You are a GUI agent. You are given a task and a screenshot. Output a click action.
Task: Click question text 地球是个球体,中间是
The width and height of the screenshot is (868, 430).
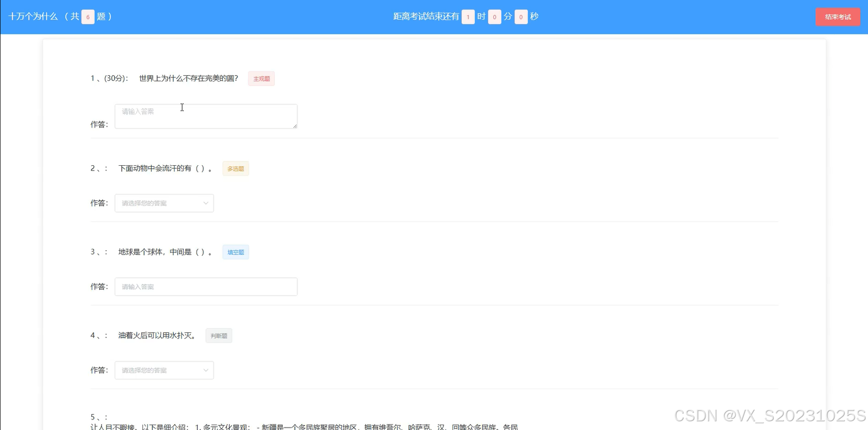155,252
